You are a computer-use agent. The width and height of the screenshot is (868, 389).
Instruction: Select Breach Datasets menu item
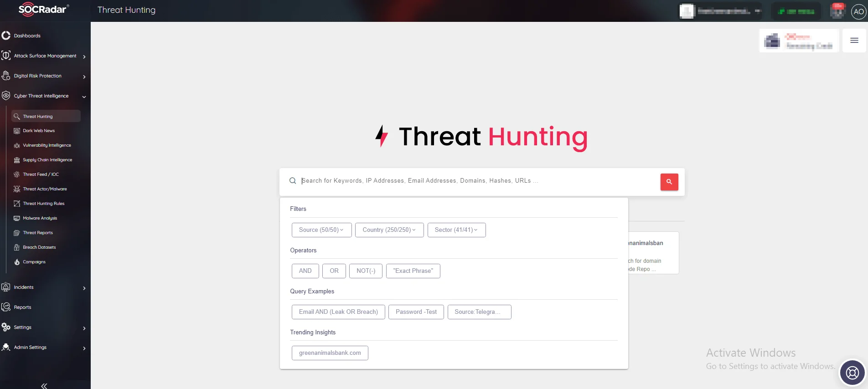tap(46, 247)
